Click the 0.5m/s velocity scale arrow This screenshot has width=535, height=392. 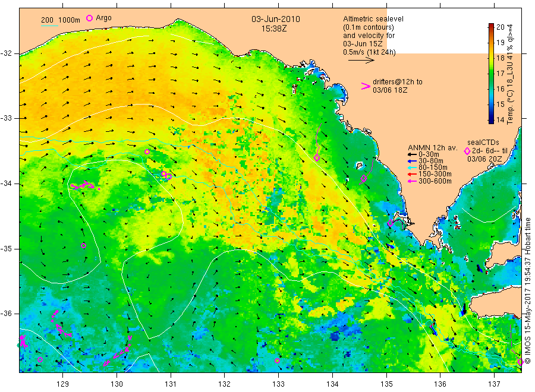pyautogui.click(x=361, y=61)
